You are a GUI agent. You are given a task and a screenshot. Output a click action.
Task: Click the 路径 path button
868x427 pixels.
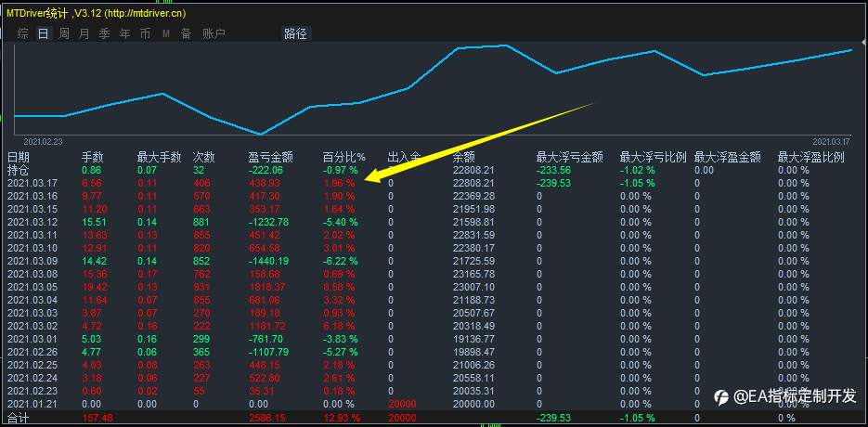point(295,33)
